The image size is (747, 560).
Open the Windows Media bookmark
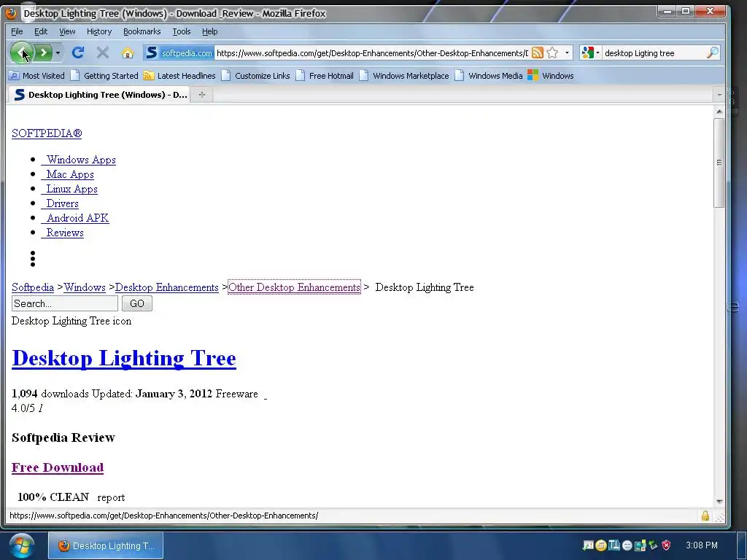[x=489, y=76]
